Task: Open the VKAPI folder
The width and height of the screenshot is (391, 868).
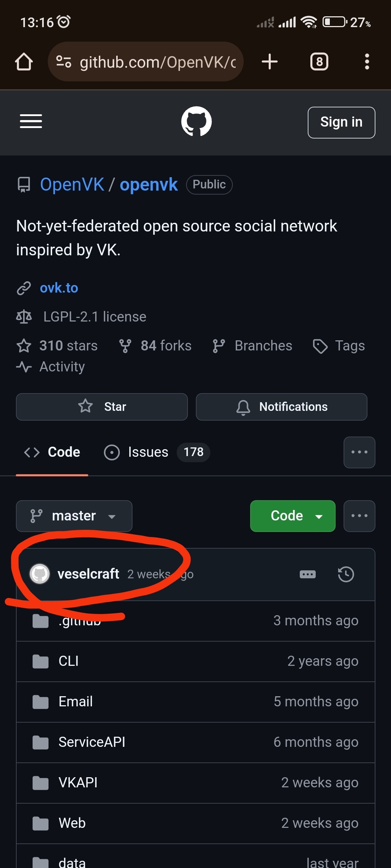Action: pos(78,783)
